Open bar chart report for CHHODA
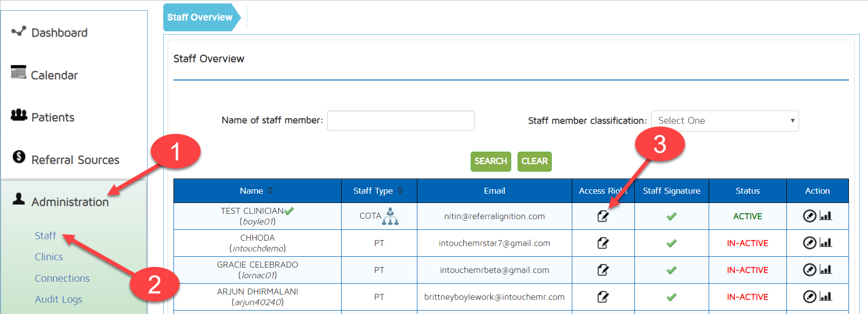The height and width of the screenshot is (314, 868). (x=825, y=243)
